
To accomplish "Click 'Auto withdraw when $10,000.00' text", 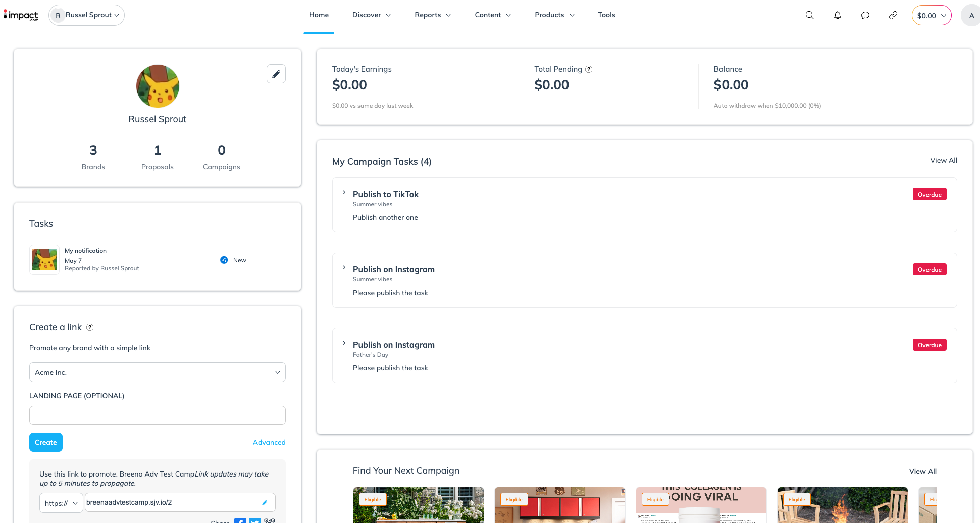I will [x=767, y=106].
